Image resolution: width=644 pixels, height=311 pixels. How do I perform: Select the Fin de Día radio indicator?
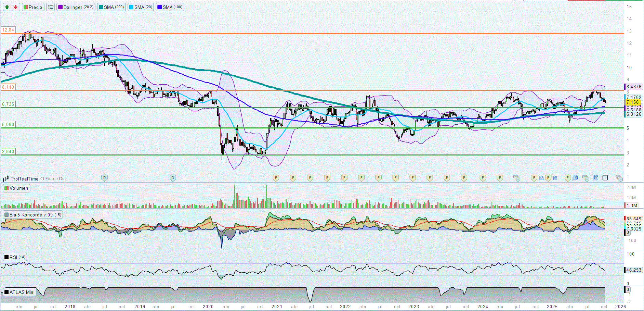point(42,179)
